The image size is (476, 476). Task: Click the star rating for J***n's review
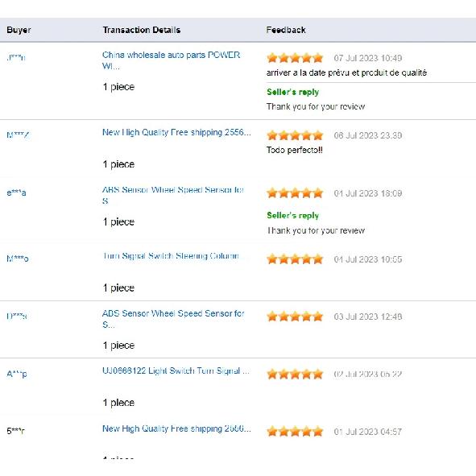coord(295,58)
